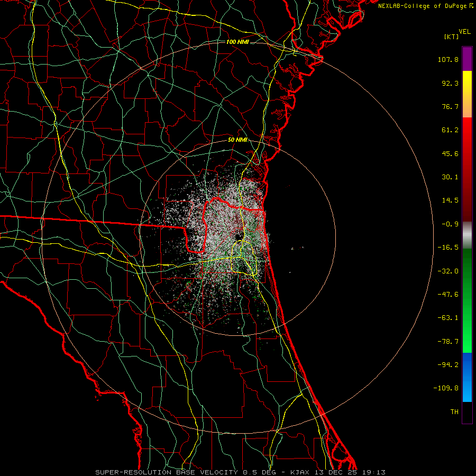Pick the red segment of color bar
The width and height of the screenshot is (476, 476).
click(x=467, y=169)
